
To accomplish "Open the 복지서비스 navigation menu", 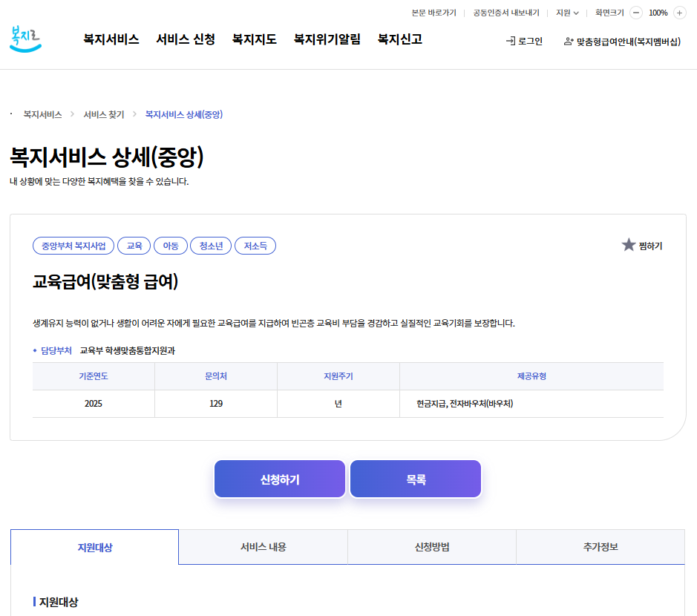I will [x=112, y=39].
